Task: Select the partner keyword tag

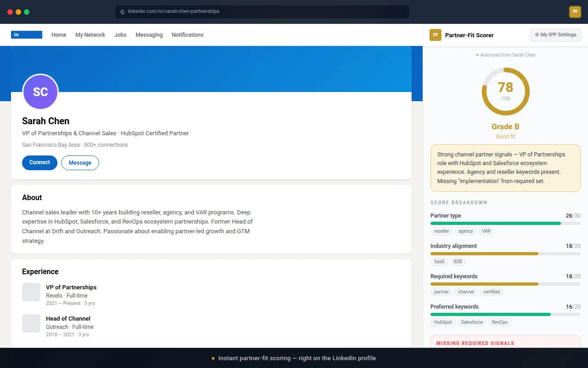Action: click(441, 292)
